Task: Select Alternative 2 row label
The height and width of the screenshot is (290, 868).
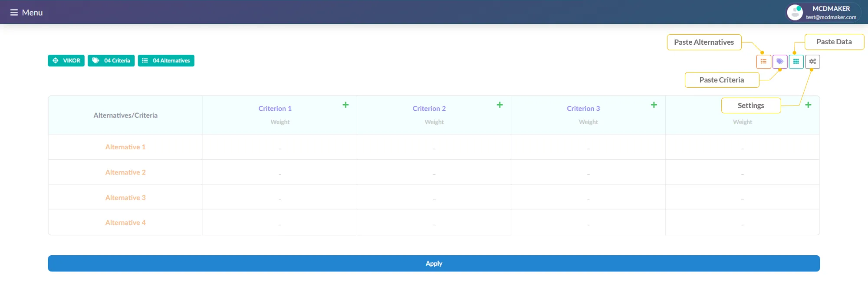Action: 125,172
